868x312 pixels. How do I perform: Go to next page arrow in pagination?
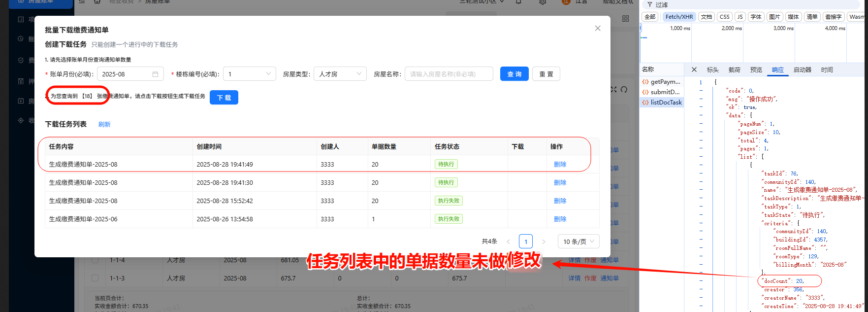[x=544, y=242]
